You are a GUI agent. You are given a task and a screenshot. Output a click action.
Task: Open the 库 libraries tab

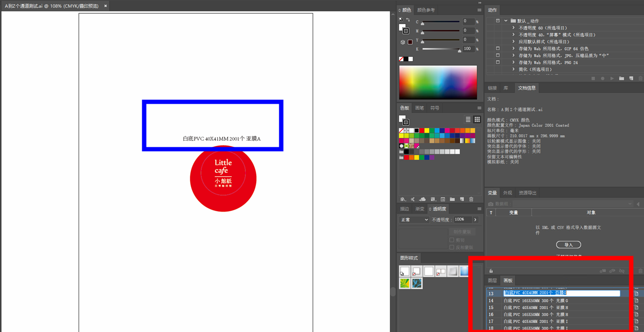[x=506, y=88]
